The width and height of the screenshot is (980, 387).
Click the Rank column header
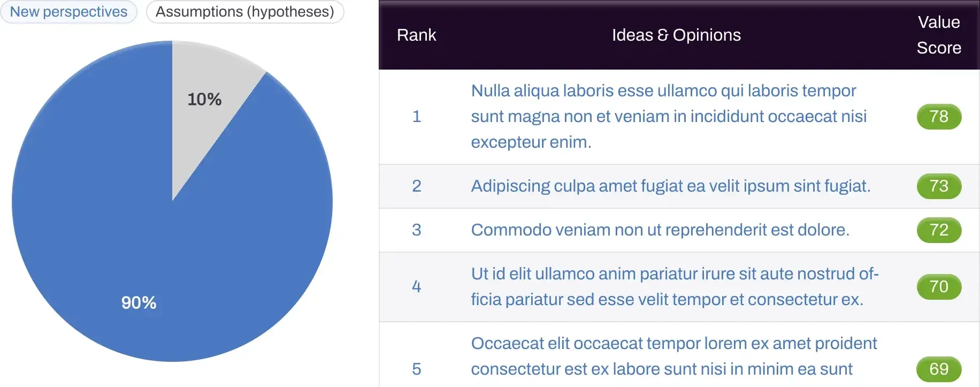tap(416, 35)
